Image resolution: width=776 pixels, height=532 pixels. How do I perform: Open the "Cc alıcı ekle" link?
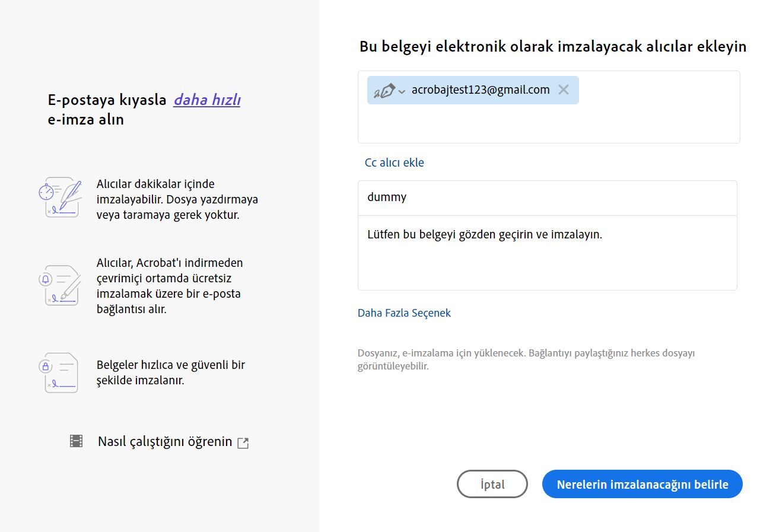[x=395, y=163]
